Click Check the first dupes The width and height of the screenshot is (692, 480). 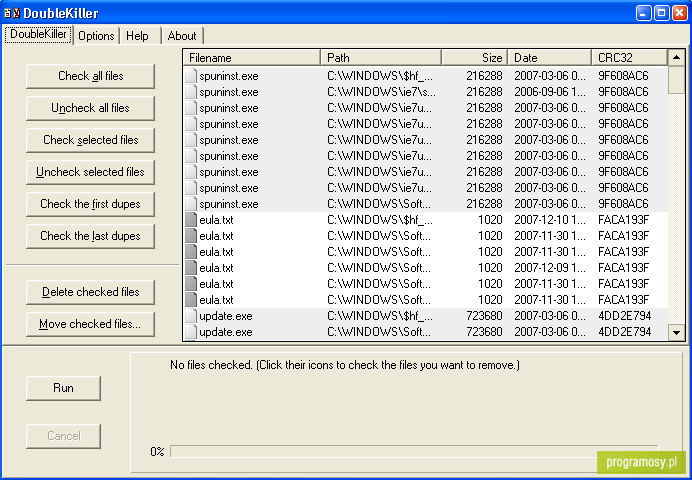tap(90, 204)
